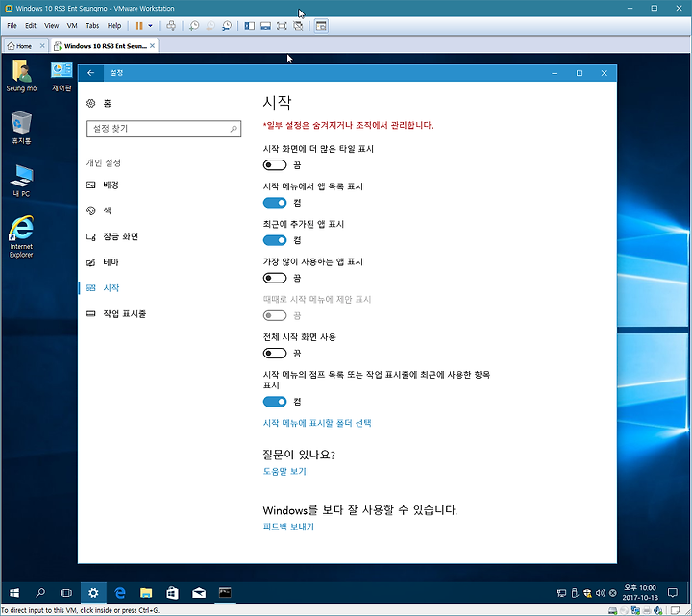Open the snapshot manager toolbar icon

tap(227, 26)
